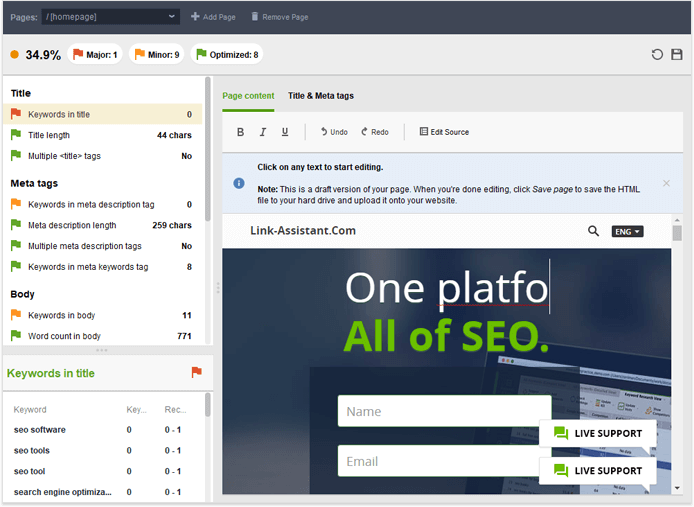Open the Pages dropdown showing /[homepage]
Screen dimensions: 694x507
click(110, 17)
